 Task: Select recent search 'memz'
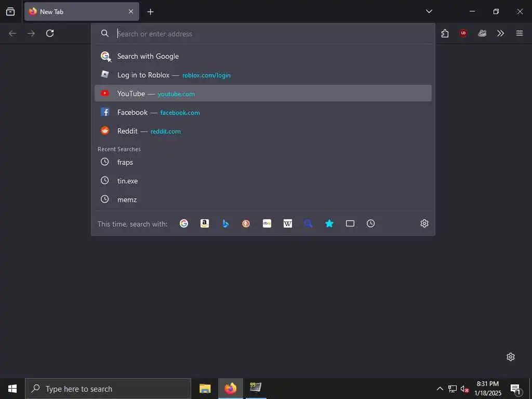pyautogui.click(x=263, y=199)
